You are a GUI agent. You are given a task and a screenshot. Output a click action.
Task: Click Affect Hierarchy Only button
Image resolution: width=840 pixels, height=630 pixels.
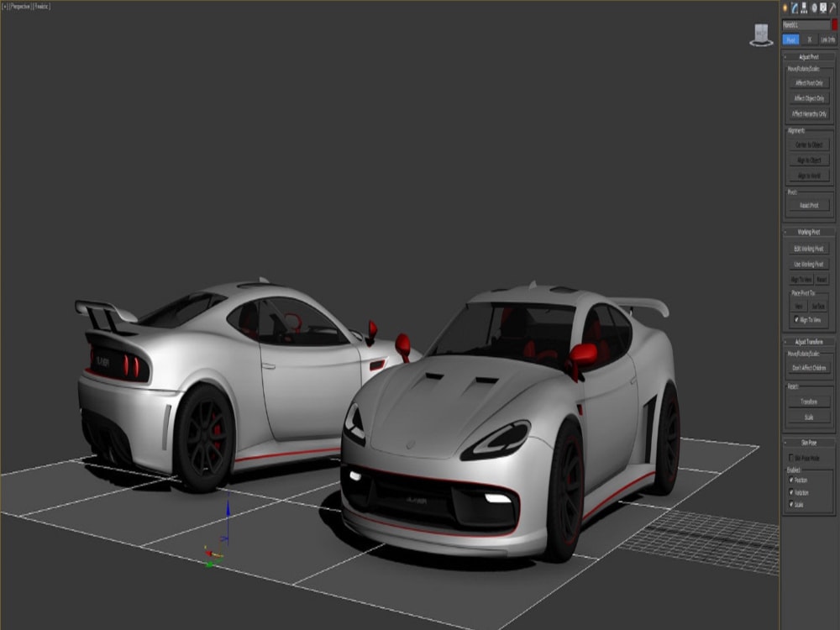point(809,113)
